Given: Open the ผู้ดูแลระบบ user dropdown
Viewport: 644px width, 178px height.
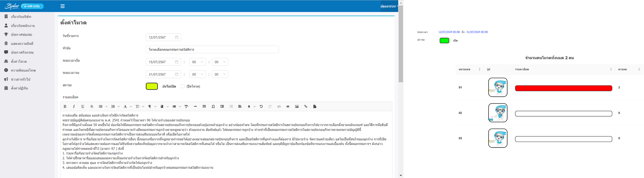Looking at the screenshot, I should click(389, 6).
